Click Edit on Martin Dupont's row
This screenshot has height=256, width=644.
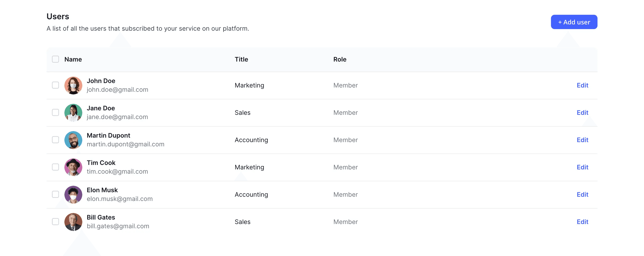point(583,140)
